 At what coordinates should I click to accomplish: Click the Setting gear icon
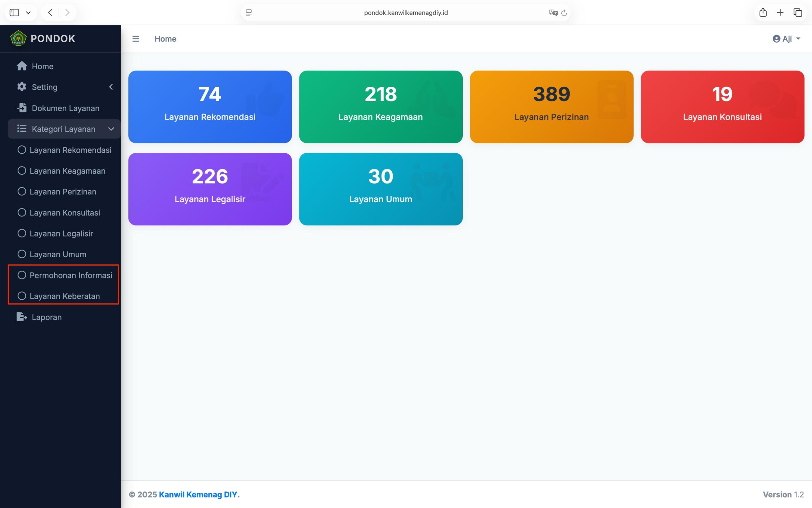coord(22,87)
